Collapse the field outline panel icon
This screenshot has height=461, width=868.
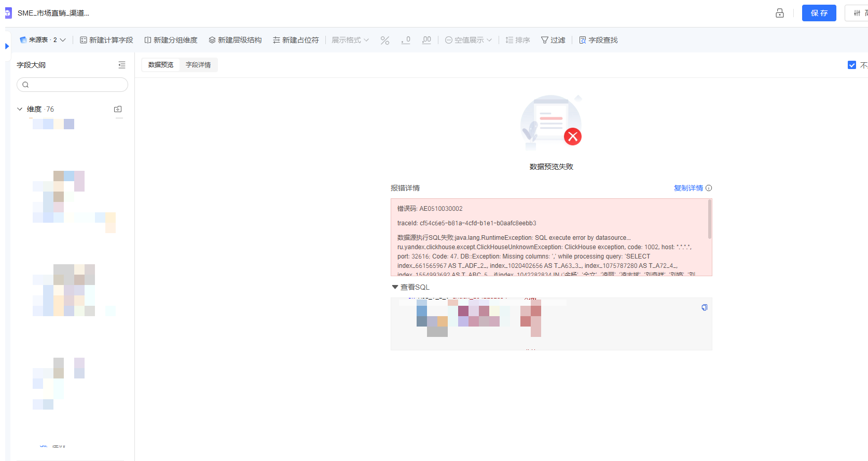122,65
